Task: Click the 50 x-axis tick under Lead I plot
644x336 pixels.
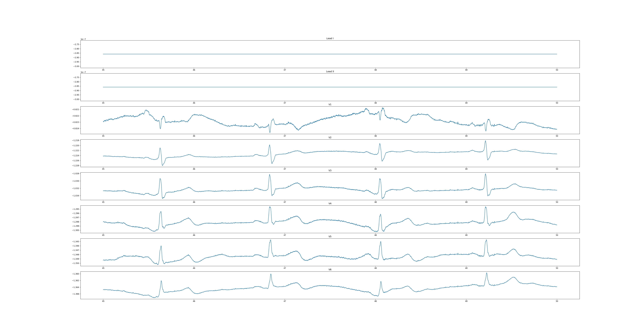Action: tap(557, 70)
